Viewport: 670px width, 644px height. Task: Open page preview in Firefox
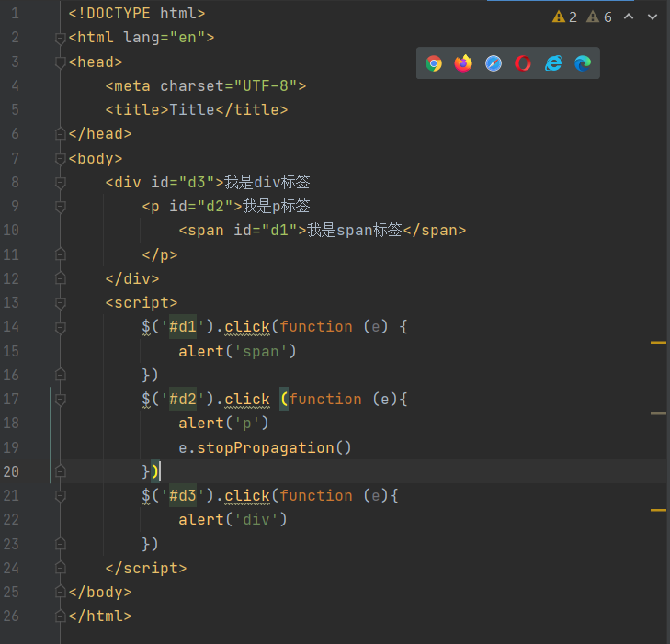point(463,63)
